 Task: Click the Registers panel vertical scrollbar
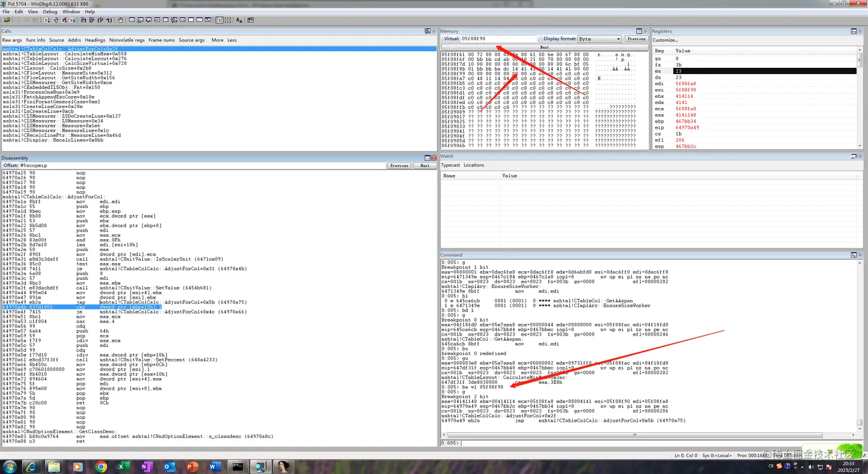tap(859, 98)
